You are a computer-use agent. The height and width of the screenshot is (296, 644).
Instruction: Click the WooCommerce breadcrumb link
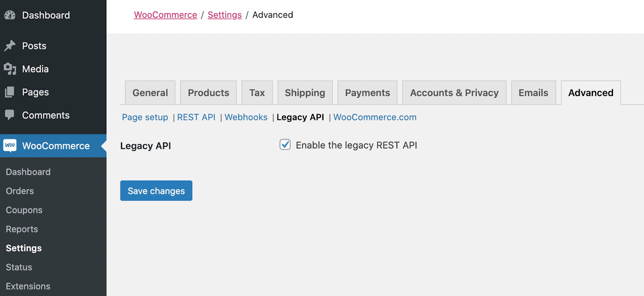click(166, 15)
